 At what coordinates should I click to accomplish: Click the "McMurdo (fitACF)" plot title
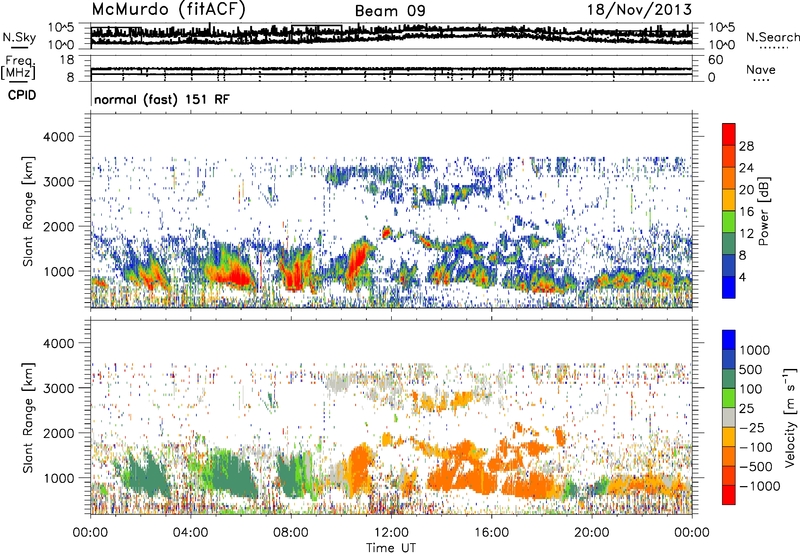(169, 10)
